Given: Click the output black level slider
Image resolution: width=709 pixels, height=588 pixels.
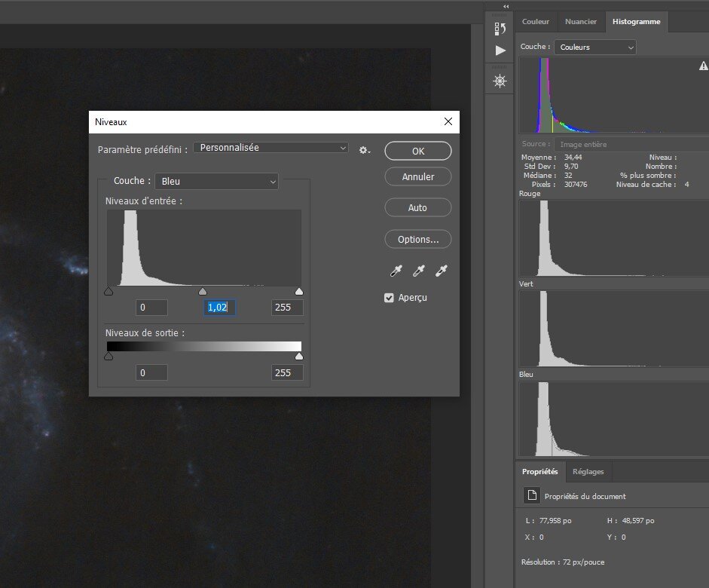Looking at the screenshot, I should tap(108, 357).
